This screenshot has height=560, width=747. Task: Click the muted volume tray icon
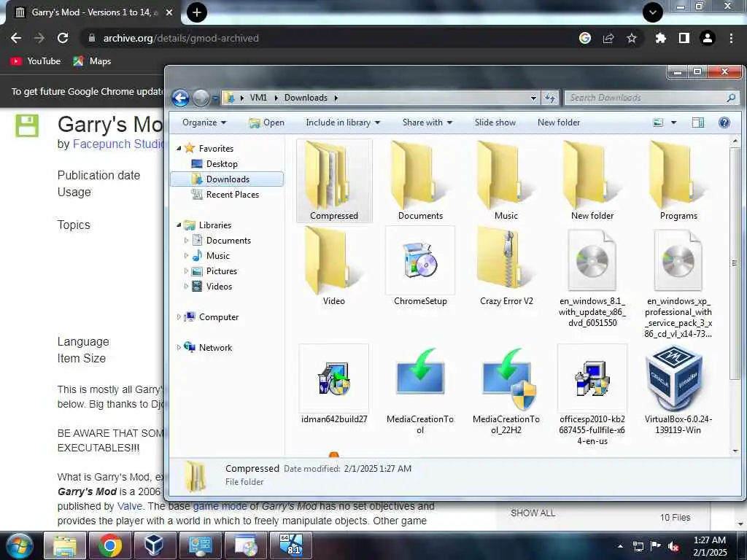tap(673, 546)
